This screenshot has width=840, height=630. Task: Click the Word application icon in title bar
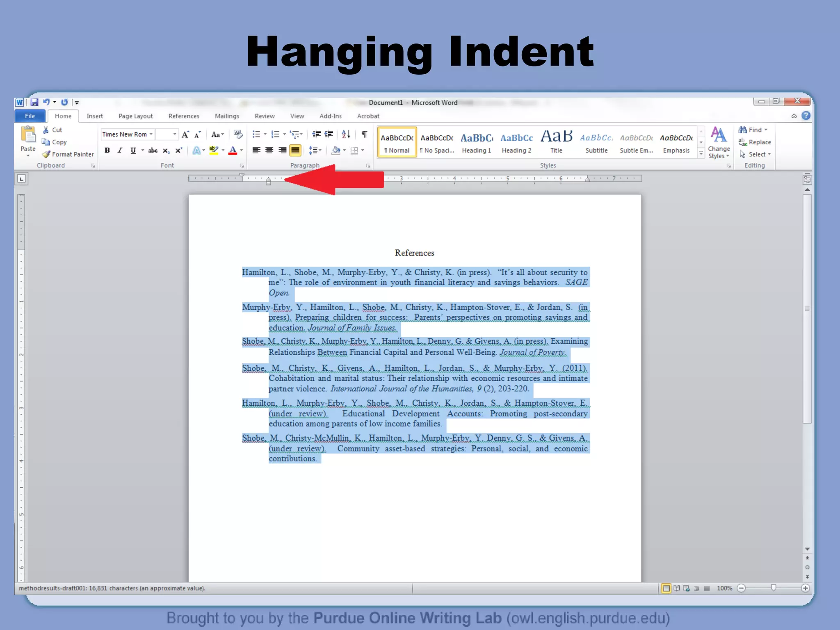19,103
